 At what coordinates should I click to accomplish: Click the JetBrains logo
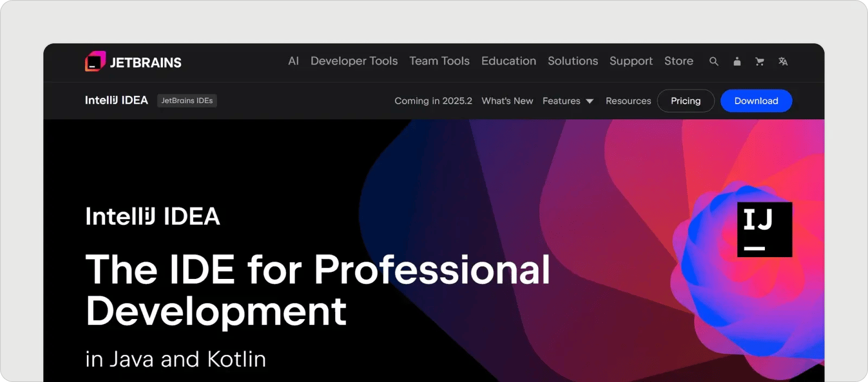click(133, 62)
